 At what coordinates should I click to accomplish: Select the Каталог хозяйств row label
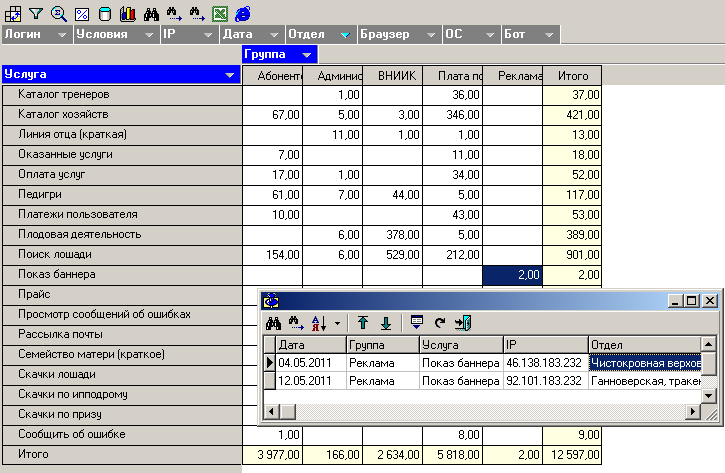point(60,114)
